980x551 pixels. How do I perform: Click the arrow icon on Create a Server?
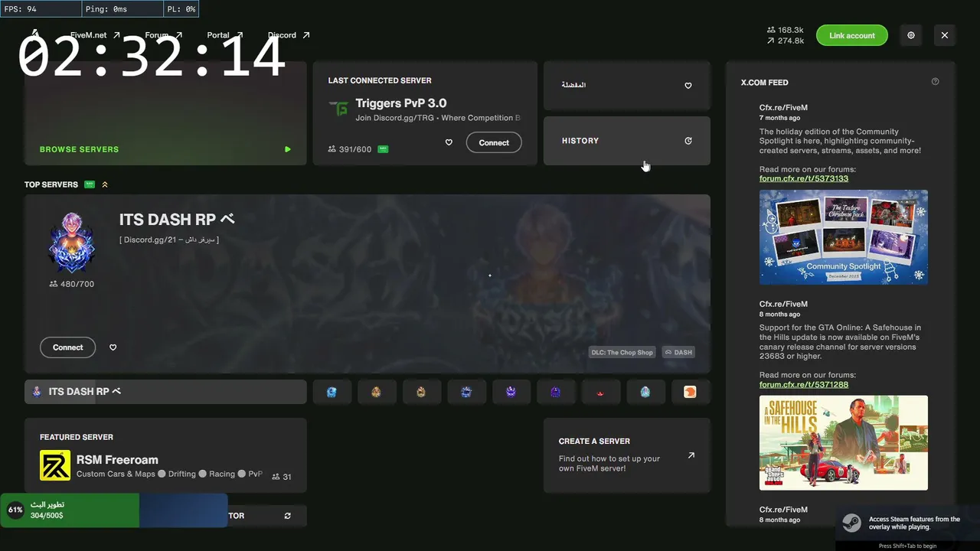click(691, 455)
